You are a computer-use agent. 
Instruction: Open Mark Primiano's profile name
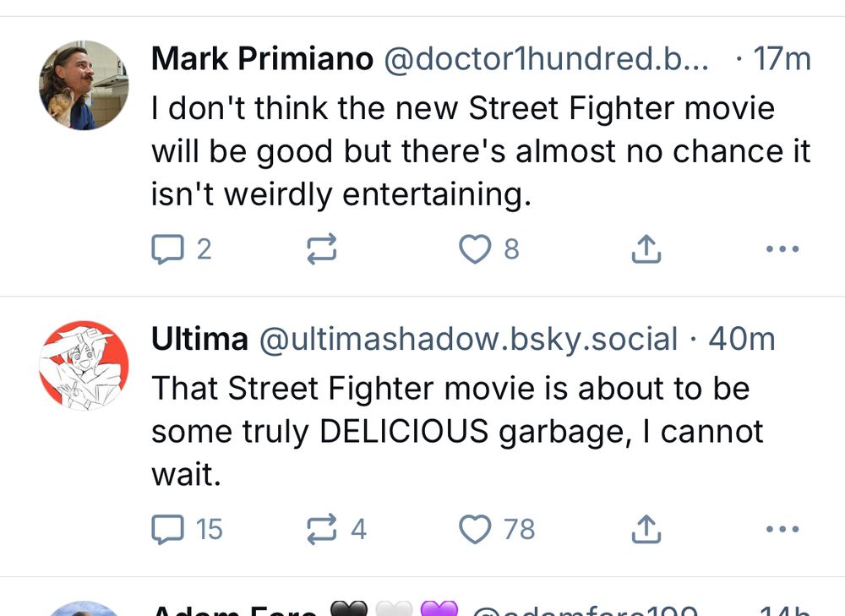point(261,57)
